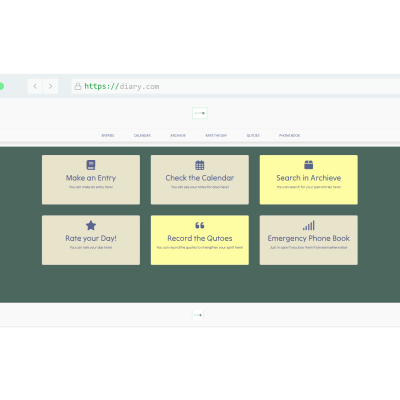Open the CALENDAR navigation item
Image resolution: width=400 pixels, height=400 pixels.
(142, 135)
